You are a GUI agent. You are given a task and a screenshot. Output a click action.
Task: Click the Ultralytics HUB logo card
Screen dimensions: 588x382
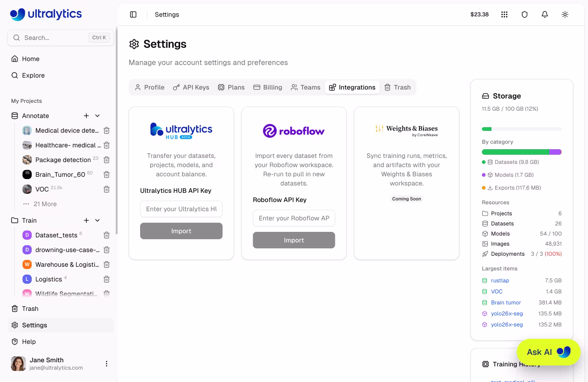[181, 131]
